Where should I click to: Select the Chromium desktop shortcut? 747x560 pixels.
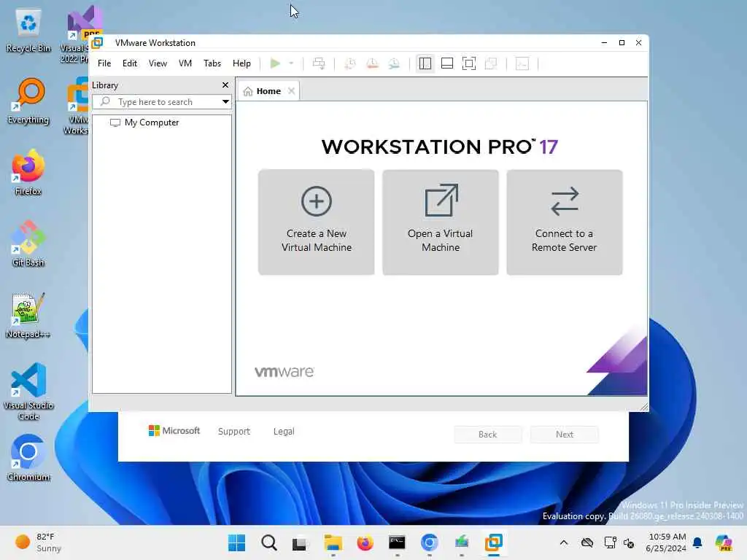pos(28,458)
